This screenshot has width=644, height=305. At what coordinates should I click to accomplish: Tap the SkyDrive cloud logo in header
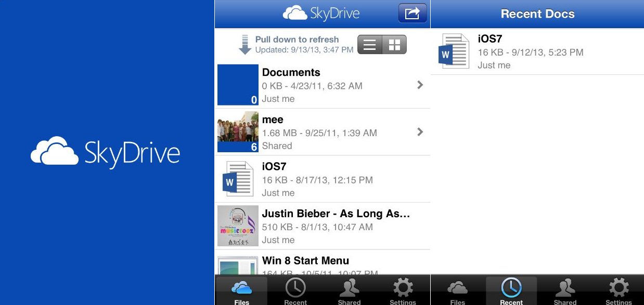[295, 13]
